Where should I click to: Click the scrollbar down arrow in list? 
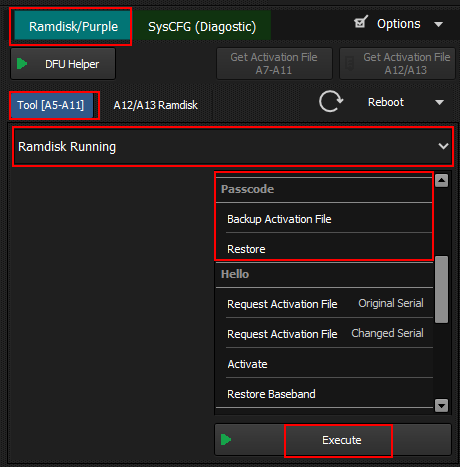coord(441,406)
